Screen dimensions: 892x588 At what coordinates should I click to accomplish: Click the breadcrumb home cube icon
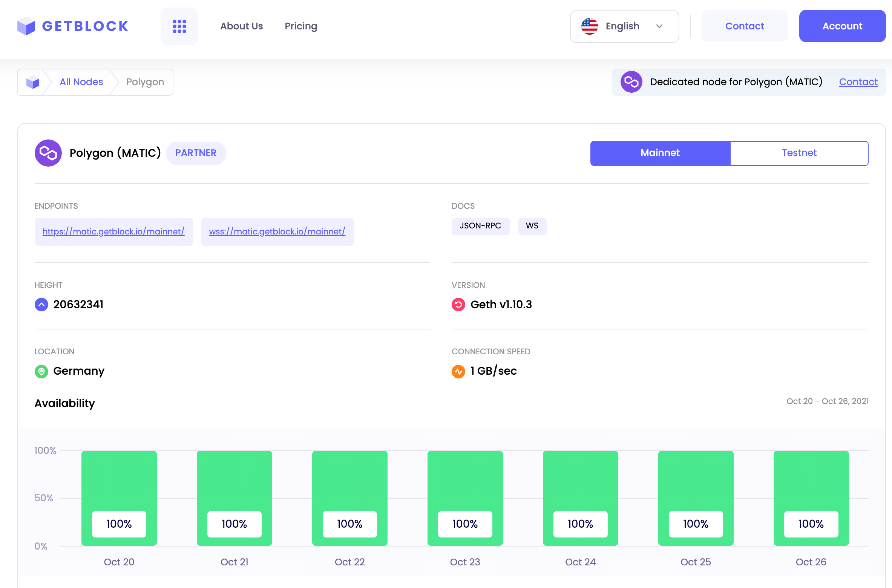(33, 82)
